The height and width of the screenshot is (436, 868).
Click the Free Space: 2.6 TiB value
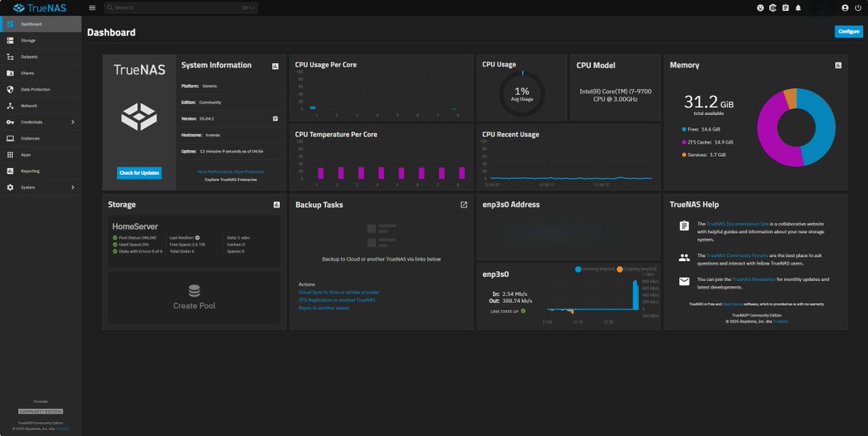coord(187,244)
